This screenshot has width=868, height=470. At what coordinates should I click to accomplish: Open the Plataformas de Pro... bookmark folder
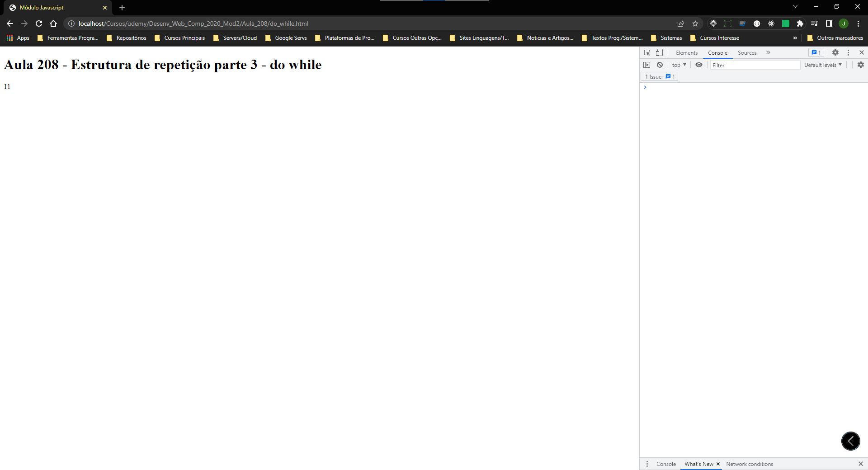(x=345, y=38)
